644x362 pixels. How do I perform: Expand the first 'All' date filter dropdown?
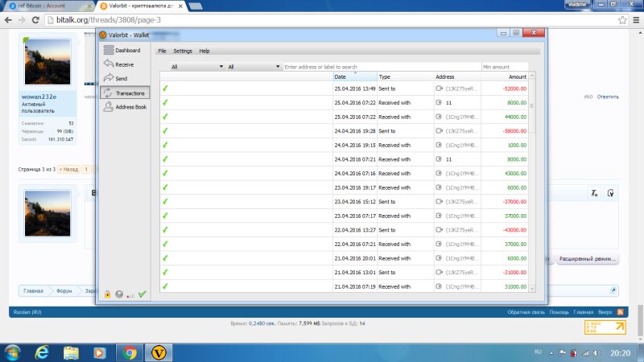tap(196, 67)
